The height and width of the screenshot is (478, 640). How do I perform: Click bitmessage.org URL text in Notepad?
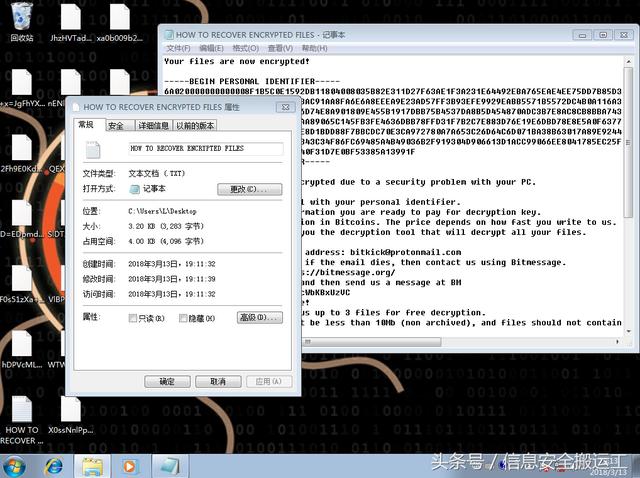[349, 272]
